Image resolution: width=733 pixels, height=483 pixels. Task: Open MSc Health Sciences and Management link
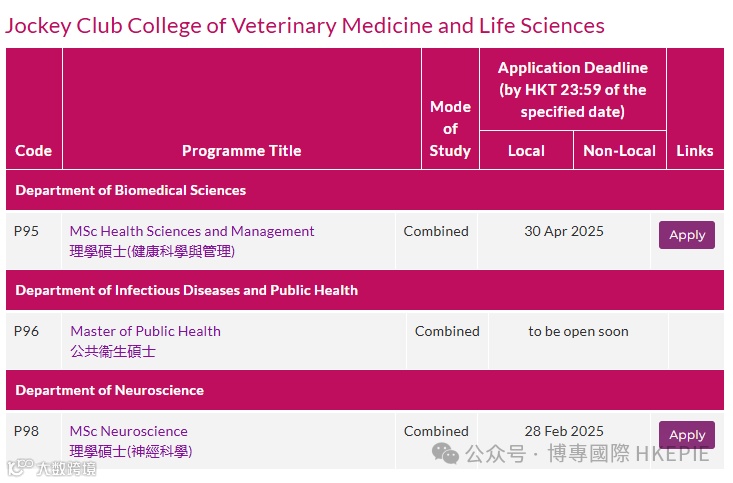click(x=192, y=231)
